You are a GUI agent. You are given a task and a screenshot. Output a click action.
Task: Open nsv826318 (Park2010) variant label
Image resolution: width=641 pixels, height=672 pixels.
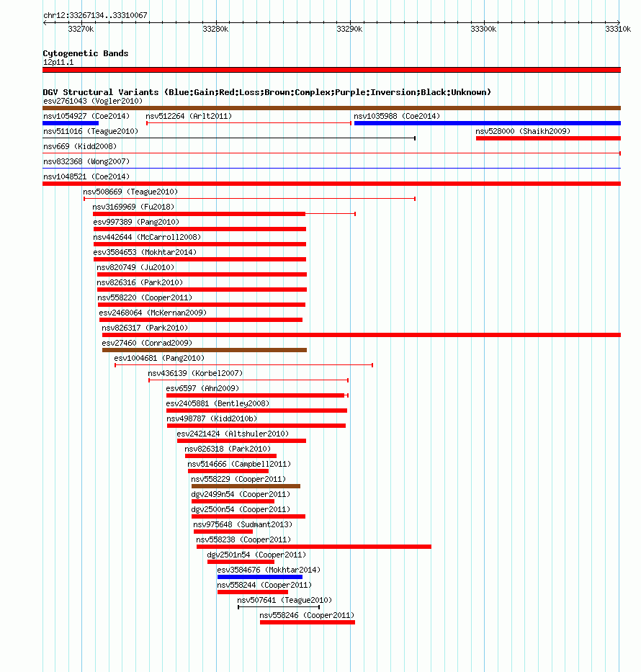pos(228,449)
